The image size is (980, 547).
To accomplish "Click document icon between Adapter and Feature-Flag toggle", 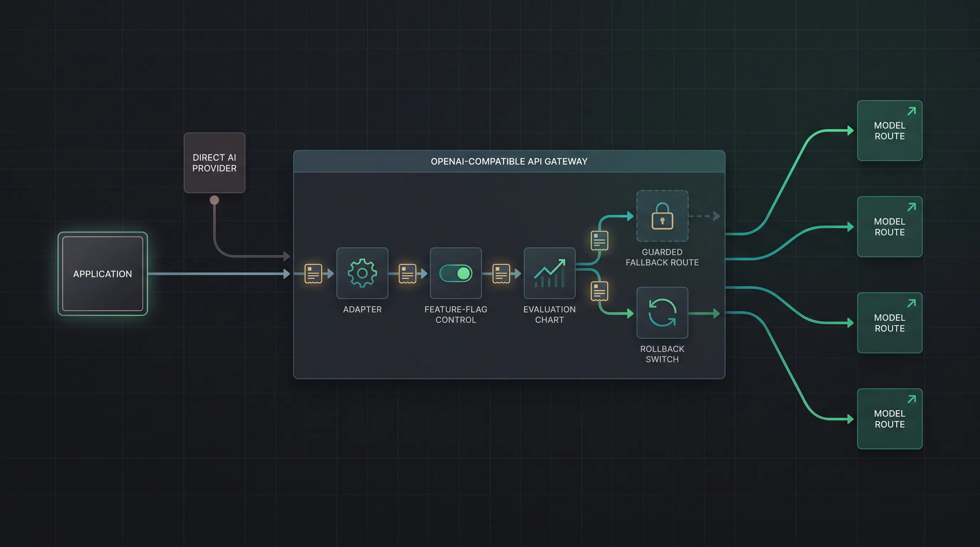I will pyautogui.click(x=407, y=273).
